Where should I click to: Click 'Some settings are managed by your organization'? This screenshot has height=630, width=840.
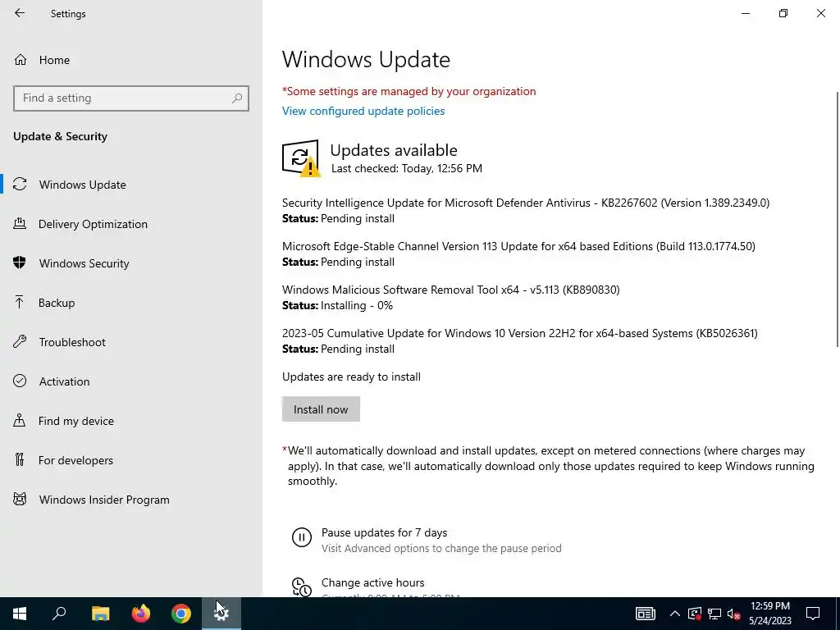(409, 91)
